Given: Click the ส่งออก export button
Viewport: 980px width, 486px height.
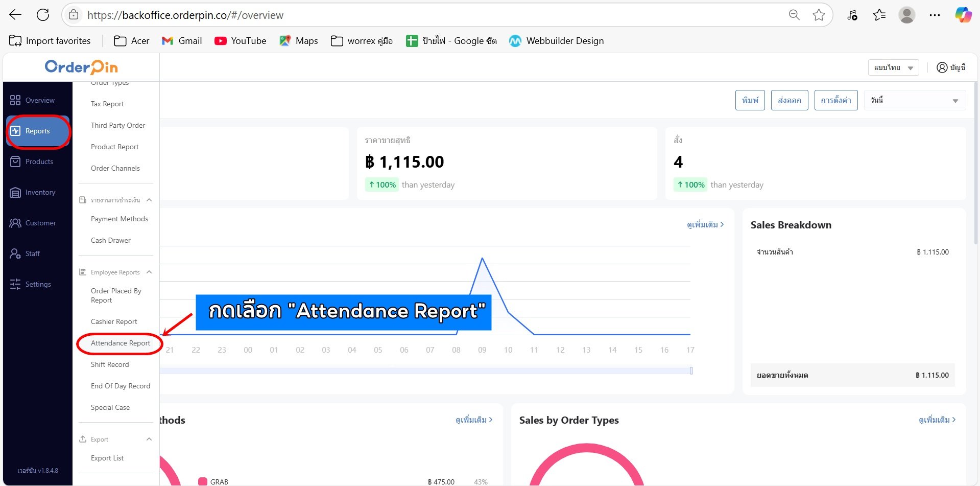Looking at the screenshot, I should pyautogui.click(x=790, y=100).
